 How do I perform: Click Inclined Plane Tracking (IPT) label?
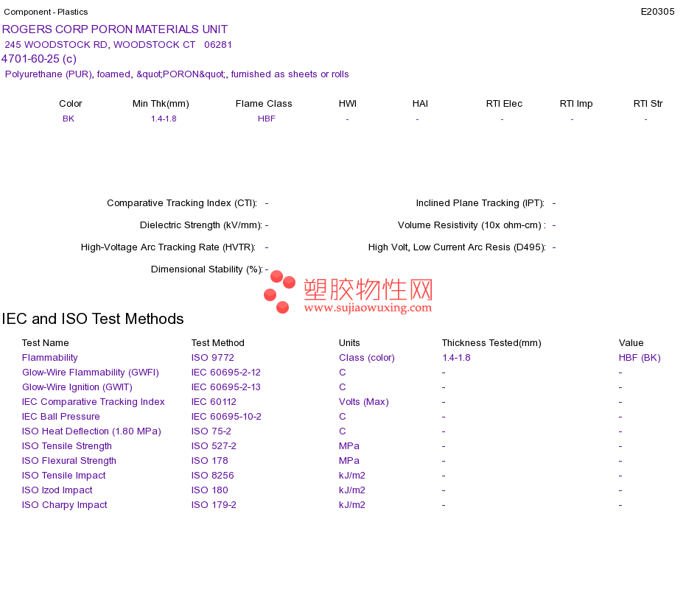pos(480,203)
